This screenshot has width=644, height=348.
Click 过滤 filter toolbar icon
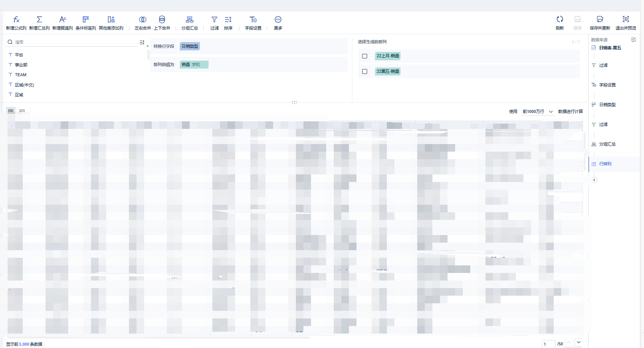(x=214, y=19)
